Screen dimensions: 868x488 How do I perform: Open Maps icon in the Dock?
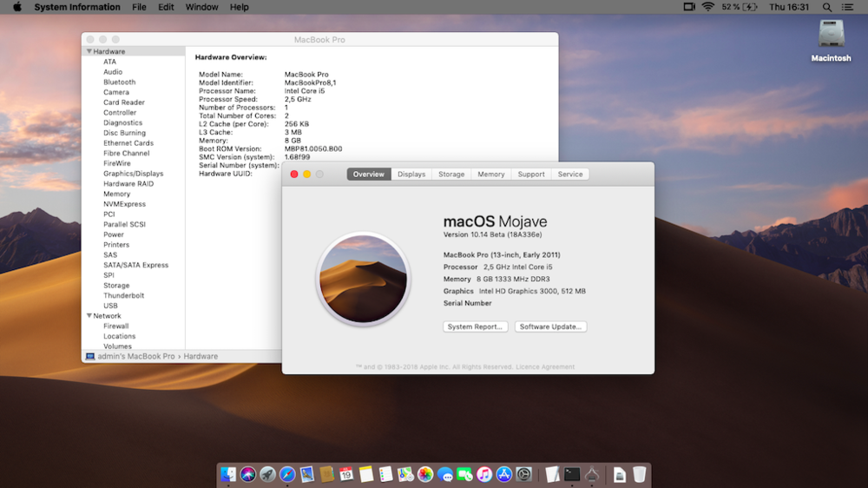405,475
